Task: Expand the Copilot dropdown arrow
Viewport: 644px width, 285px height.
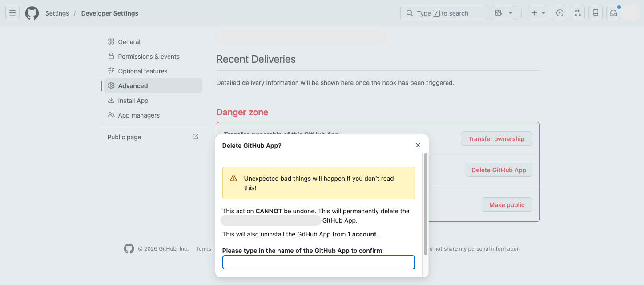Action: coord(511,13)
